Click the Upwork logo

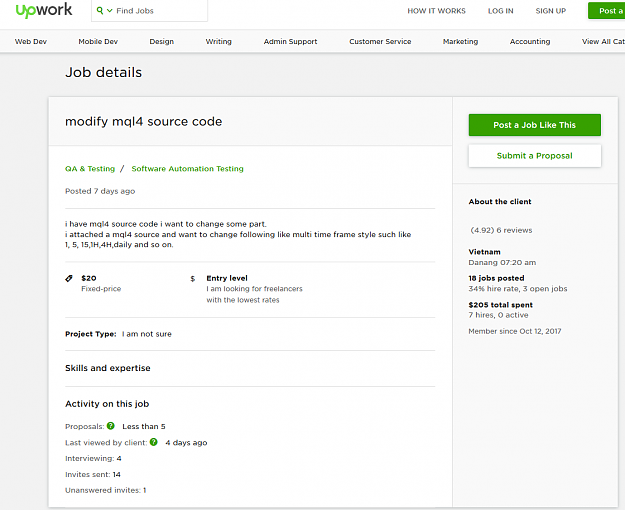[44, 10]
